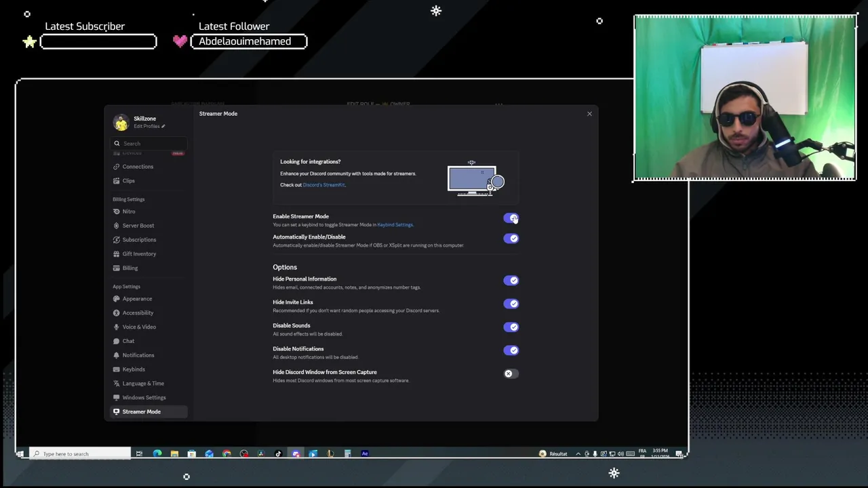Select Windows Settings in the sidebar

pos(148,398)
